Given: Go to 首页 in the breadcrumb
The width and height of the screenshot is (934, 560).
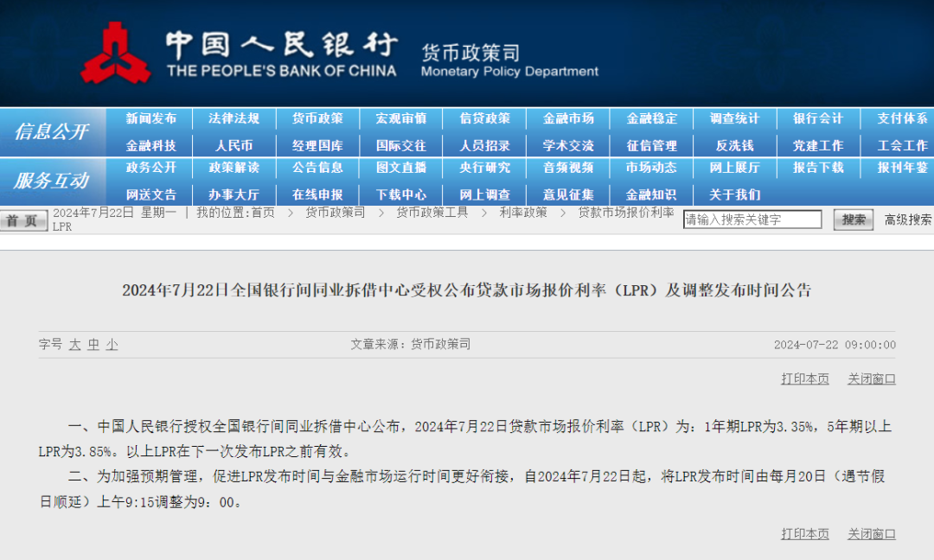Looking at the screenshot, I should pos(263,213).
